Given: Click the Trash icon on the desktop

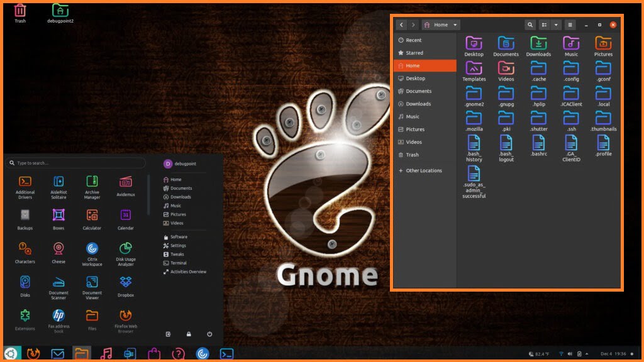Looking at the screenshot, I should (19, 13).
